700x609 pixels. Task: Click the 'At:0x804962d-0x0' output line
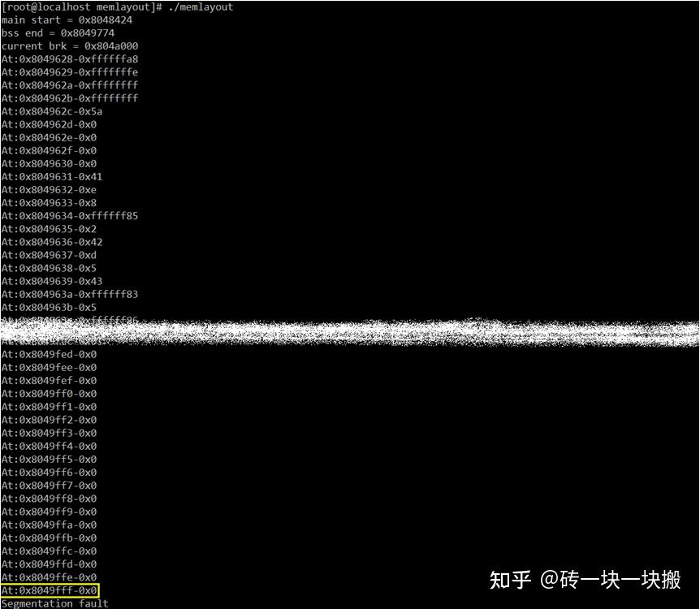point(49,124)
